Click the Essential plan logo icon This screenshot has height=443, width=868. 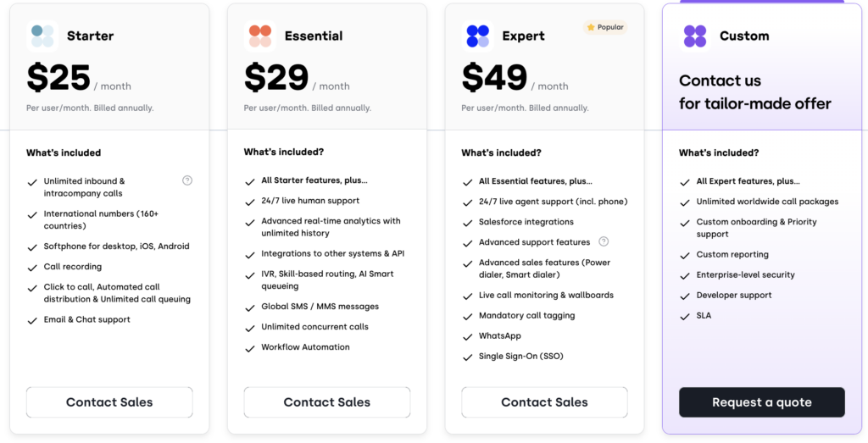(260, 36)
